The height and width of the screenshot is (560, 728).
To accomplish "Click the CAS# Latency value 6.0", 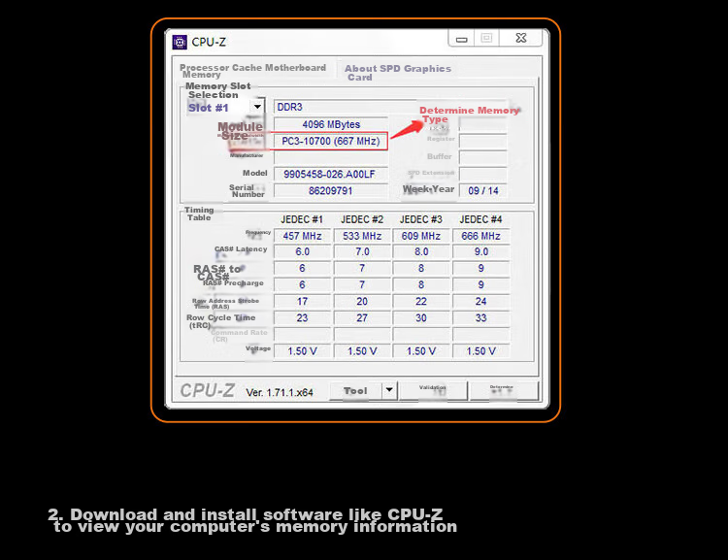I will tap(302, 251).
